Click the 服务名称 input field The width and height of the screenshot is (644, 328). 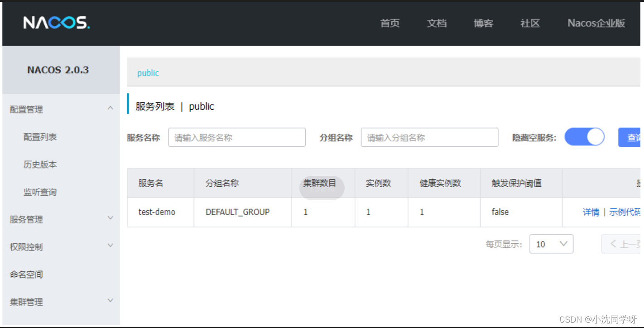(x=237, y=137)
